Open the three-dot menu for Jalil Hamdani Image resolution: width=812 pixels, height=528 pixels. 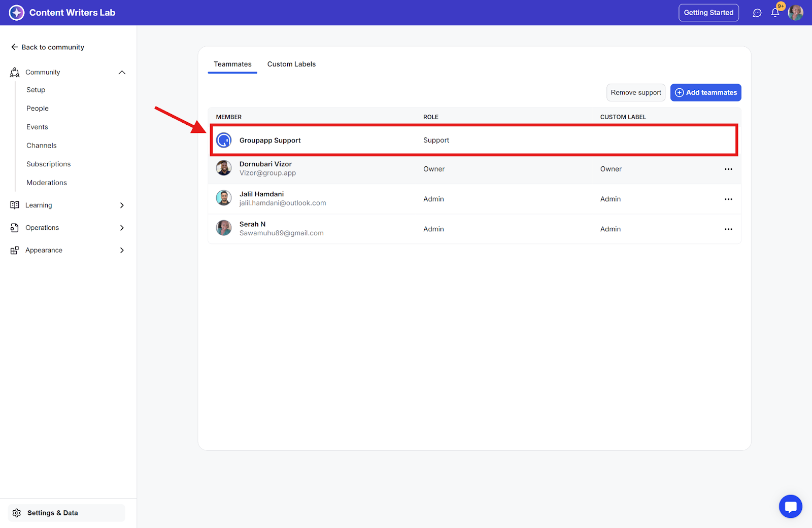click(728, 199)
